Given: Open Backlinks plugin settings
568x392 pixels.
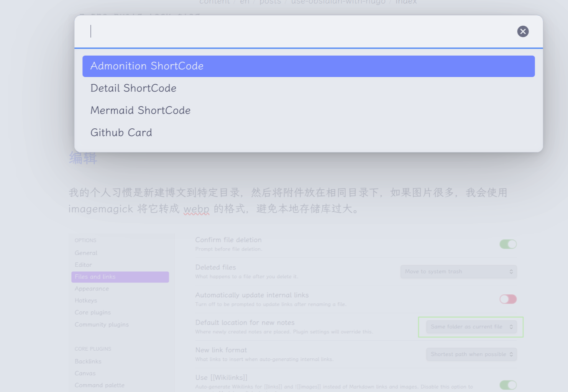Looking at the screenshot, I should tap(88, 361).
